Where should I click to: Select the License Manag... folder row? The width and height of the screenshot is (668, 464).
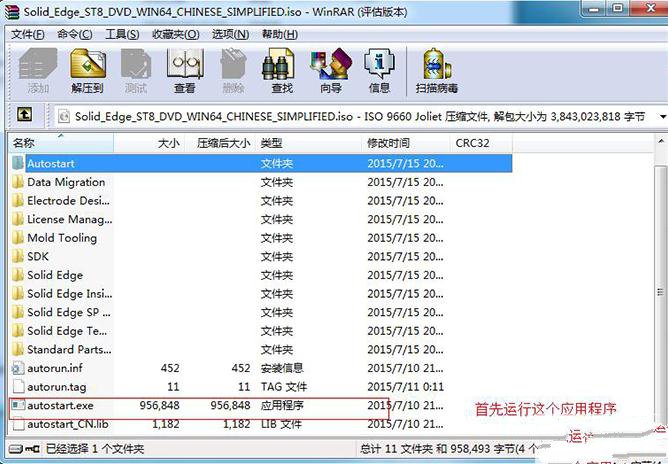tap(260, 219)
